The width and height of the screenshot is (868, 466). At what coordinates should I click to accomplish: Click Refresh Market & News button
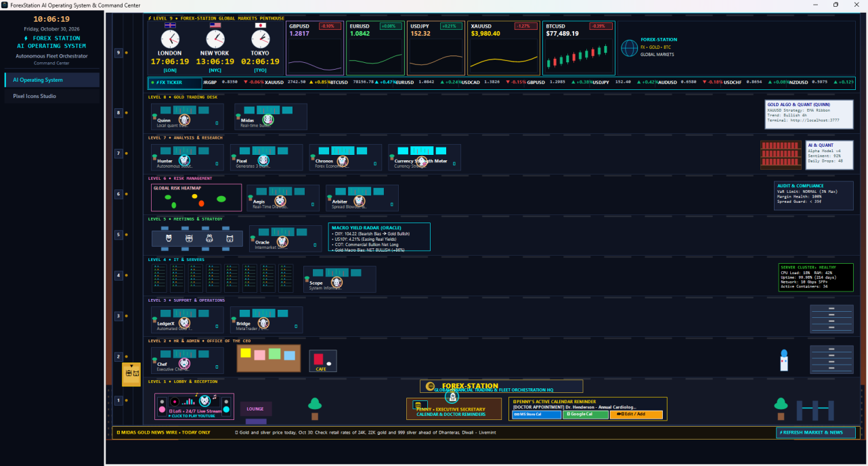point(815,432)
